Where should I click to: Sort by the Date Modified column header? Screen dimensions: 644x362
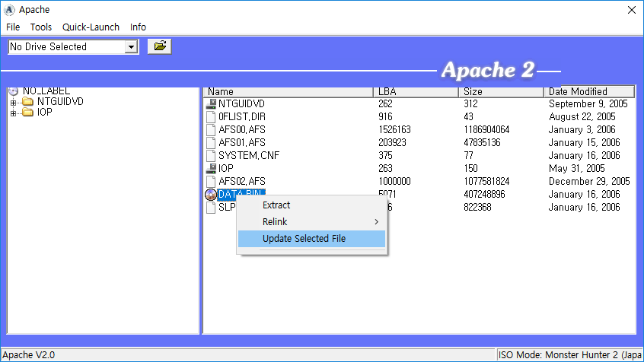(x=589, y=91)
